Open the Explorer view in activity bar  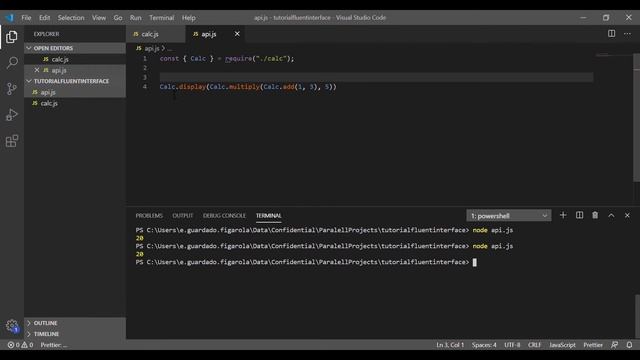[x=12, y=37]
